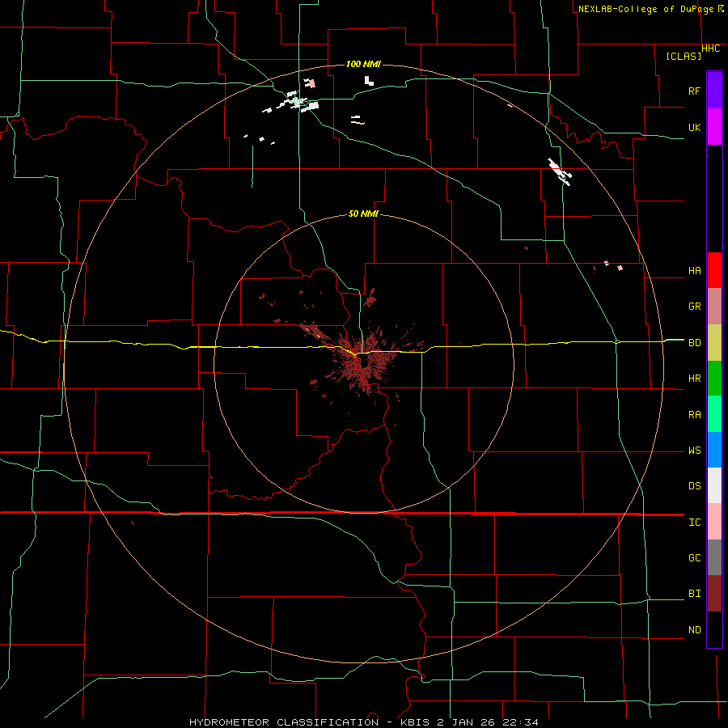Click the ND black legend swatch
The image size is (728, 728).
coord(714,629)
